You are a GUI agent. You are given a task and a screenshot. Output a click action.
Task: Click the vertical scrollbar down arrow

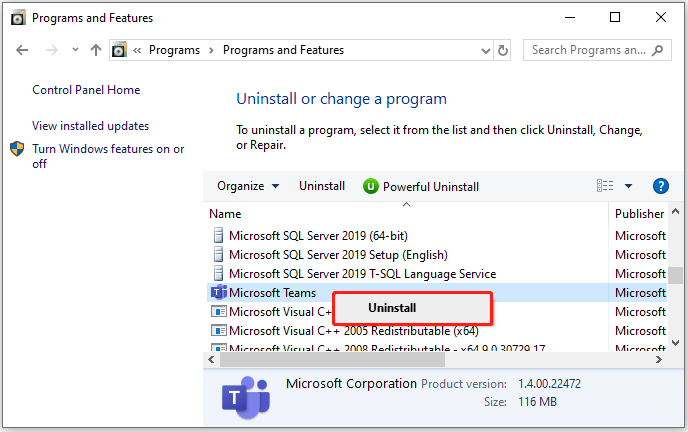(x=676, y=343)
